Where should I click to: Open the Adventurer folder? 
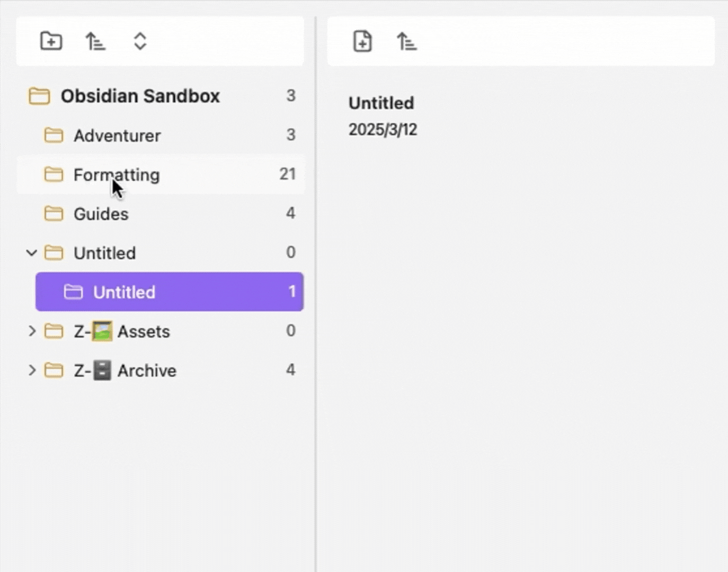[x=117, y=136]
